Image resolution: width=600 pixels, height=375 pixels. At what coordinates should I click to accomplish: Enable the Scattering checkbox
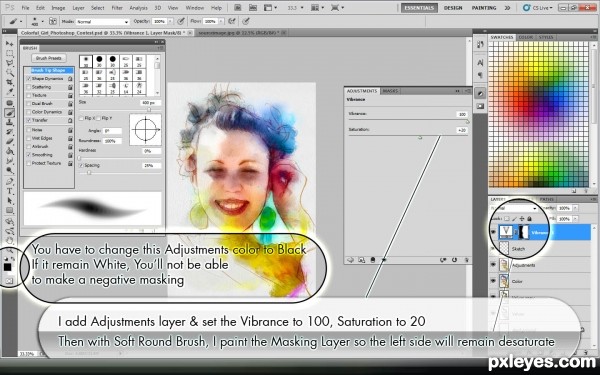(x=28, y=87)
